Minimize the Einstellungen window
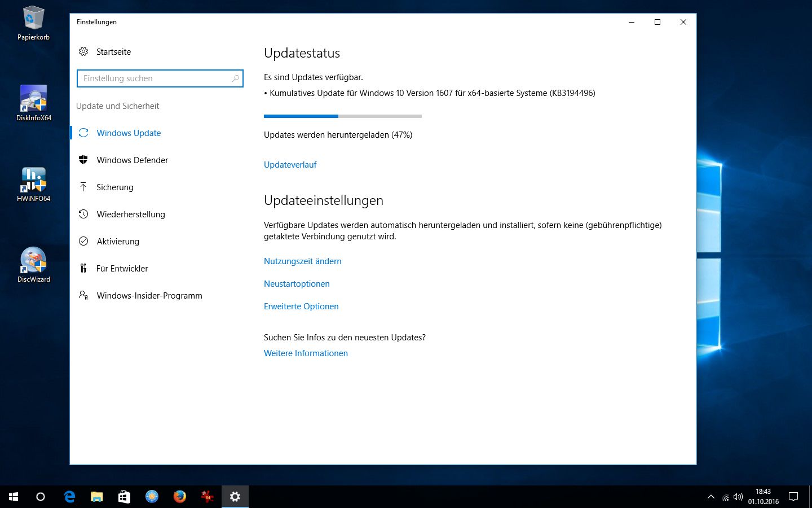The image size is (812, 508). [632, 22]
